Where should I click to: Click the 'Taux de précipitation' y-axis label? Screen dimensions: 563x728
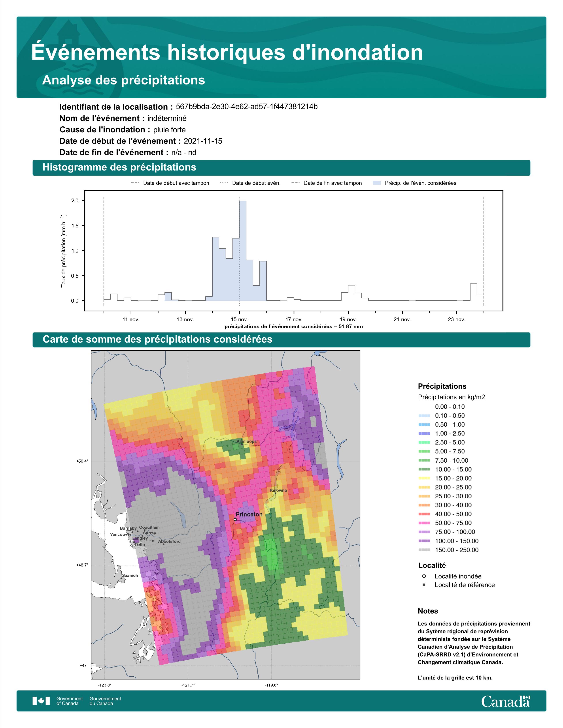pyautogui.click(x=63, y=251)
